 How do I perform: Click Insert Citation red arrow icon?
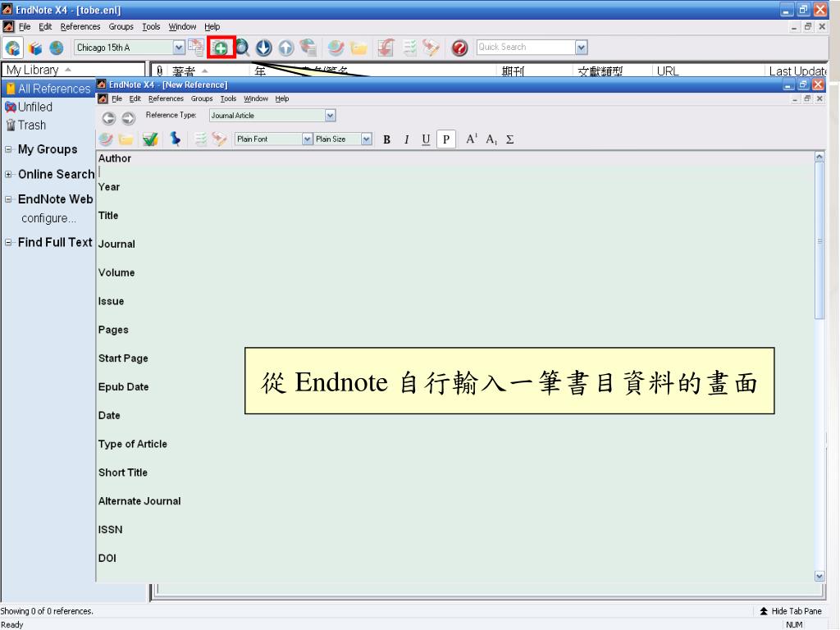tap(386, 48)
